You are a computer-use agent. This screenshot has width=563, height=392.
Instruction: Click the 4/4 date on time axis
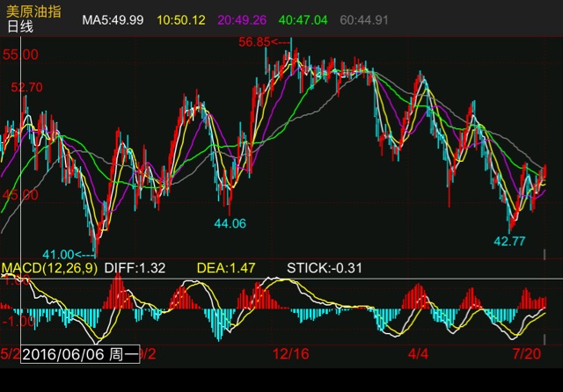[x=419, y=353]
